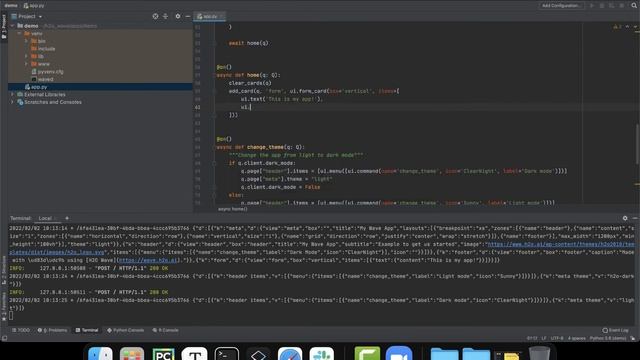Open the Event Log button

616,330
